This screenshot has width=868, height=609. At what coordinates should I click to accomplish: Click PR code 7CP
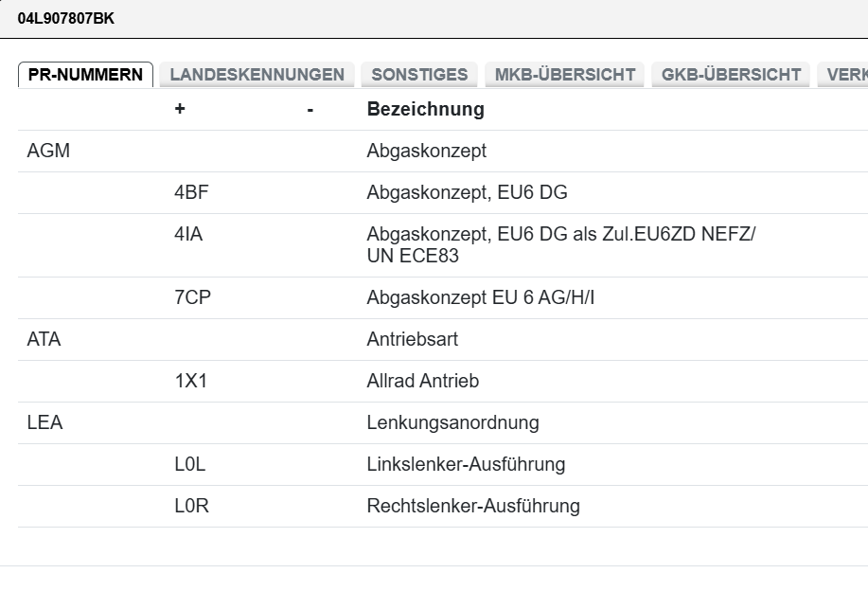[x=192, y=297]
